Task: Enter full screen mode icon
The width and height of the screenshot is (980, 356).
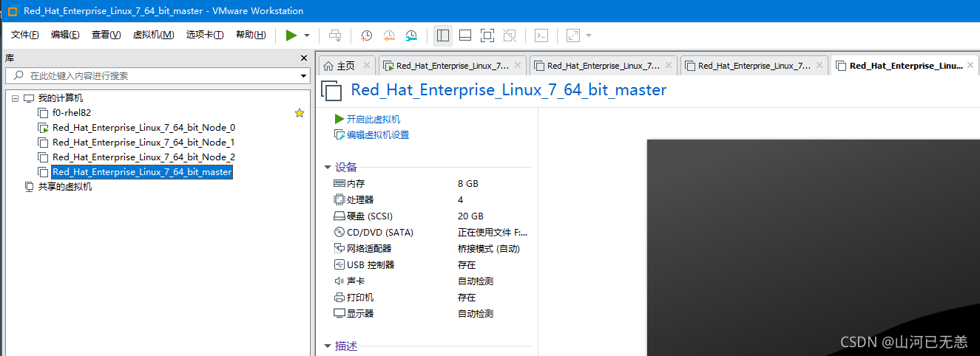Action: 487,35
